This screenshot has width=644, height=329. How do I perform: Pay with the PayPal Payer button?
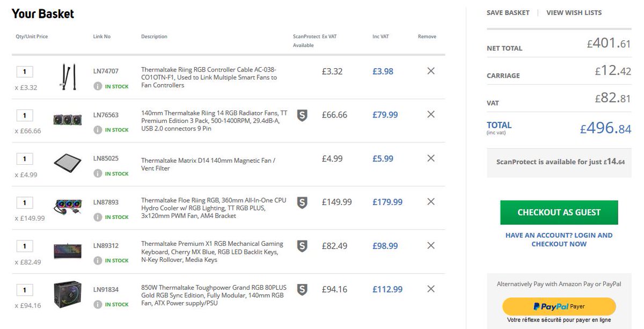559,306
